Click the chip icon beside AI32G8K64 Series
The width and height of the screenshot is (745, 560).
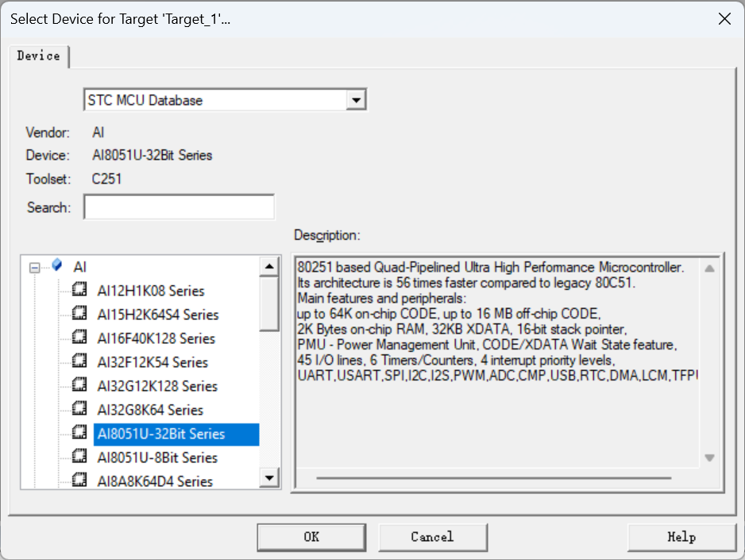pyautogui.click(x=79, y=408)
